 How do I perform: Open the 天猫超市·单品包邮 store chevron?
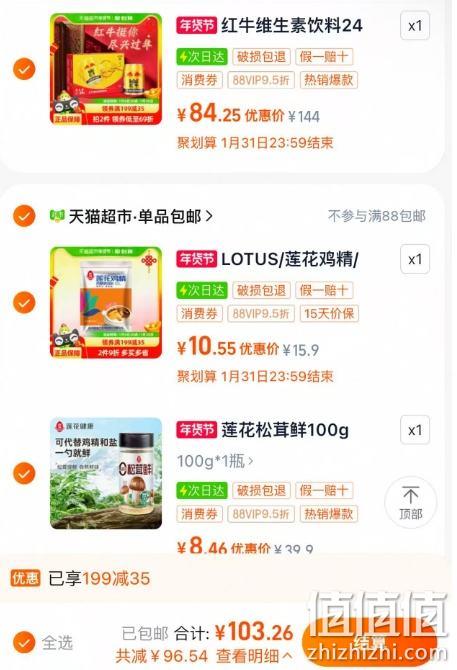209,216
